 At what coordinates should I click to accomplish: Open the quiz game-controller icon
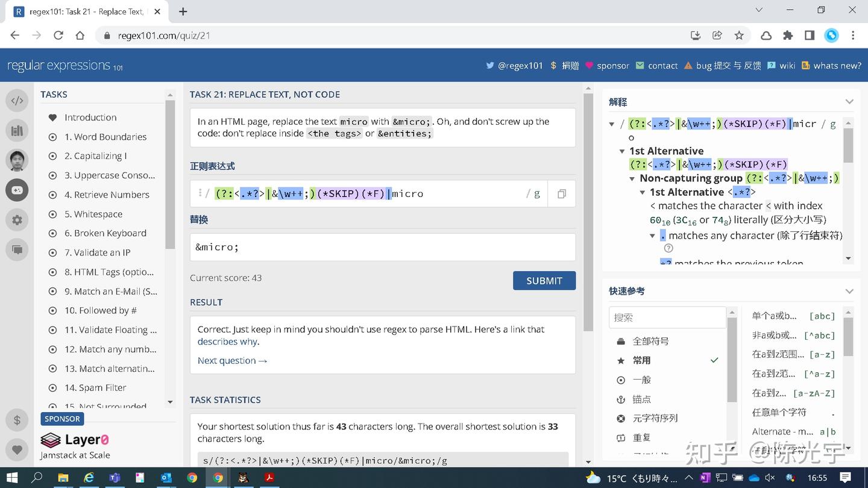point(17,190)
